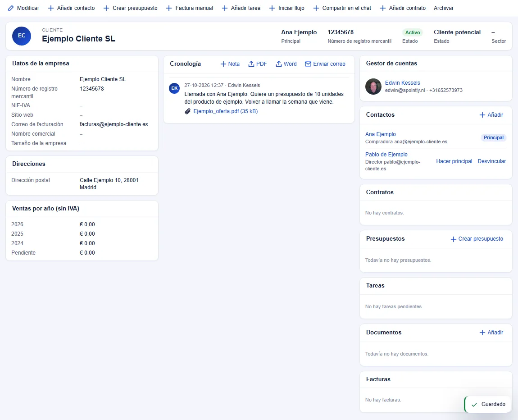The image size is (518, 420).
Task: Click the plus icon beside Iniciar flujo
Action: point(272,8)
